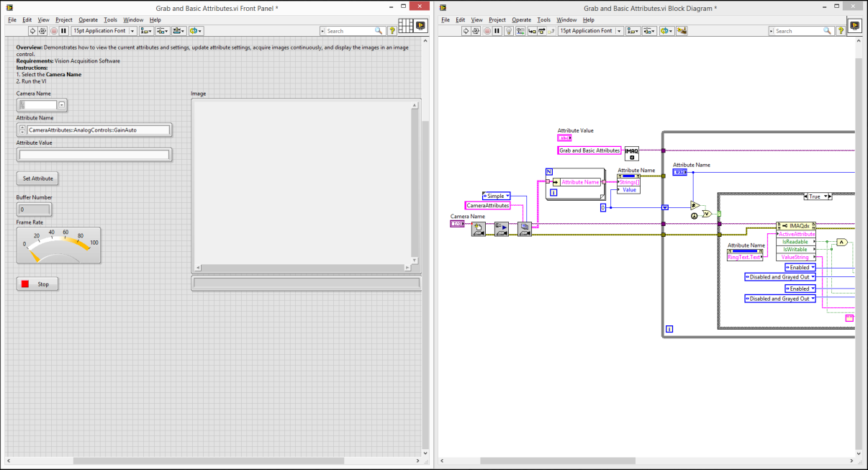Click the Not Equal comparison node
Screen dimensions: 868x470
point(695,205)
